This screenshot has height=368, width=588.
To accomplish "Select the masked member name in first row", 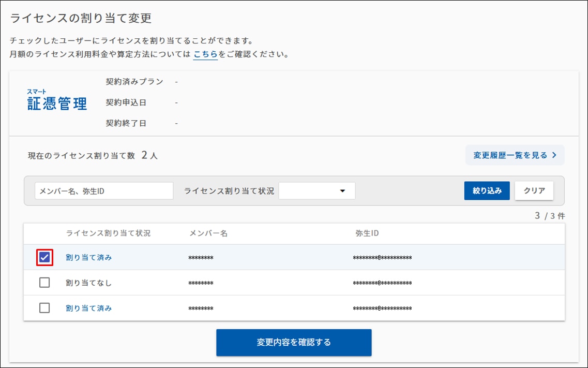I will 201,257.
